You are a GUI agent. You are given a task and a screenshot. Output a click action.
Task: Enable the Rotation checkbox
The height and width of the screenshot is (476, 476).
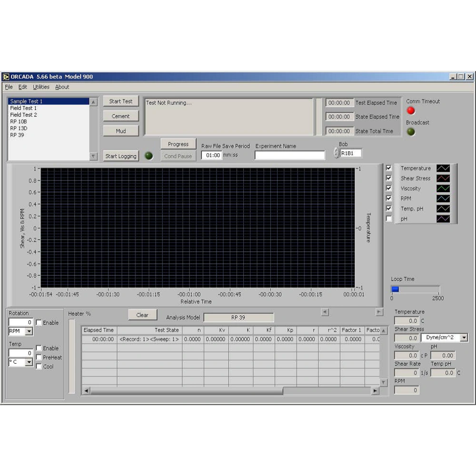(39, 323)
